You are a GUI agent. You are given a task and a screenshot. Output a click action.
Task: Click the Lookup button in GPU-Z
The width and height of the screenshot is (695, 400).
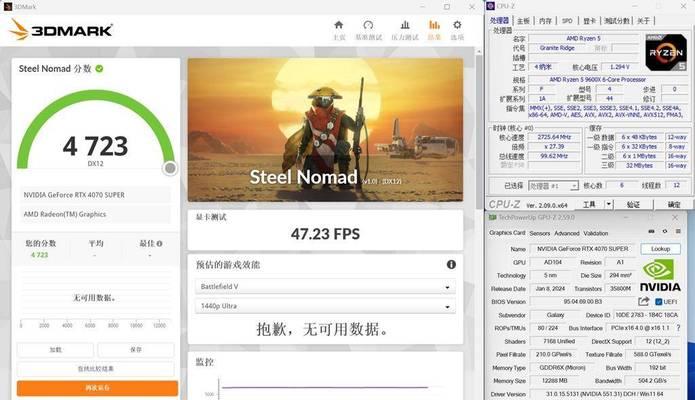(660, 249)
